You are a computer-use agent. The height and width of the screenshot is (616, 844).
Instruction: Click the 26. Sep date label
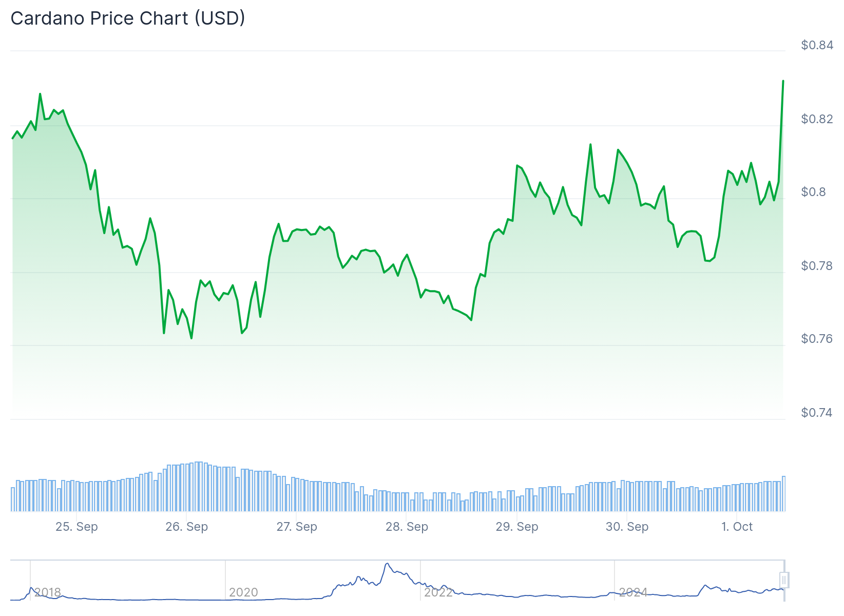(186, 527)
